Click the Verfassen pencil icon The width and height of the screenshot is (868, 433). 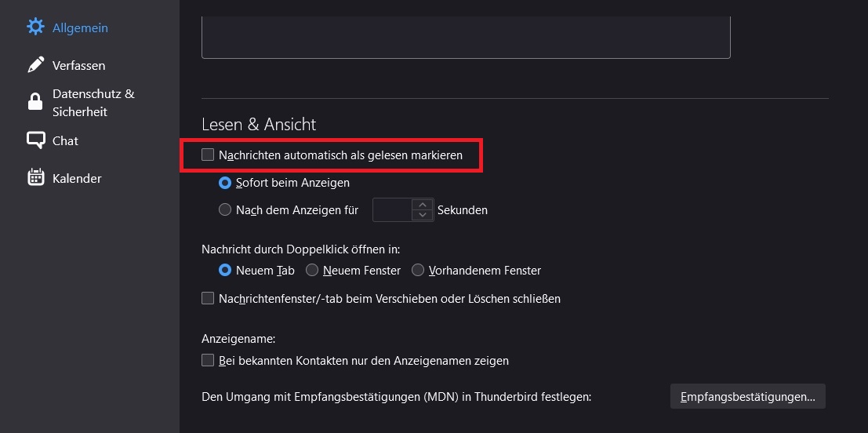click(x=35, y=65)
